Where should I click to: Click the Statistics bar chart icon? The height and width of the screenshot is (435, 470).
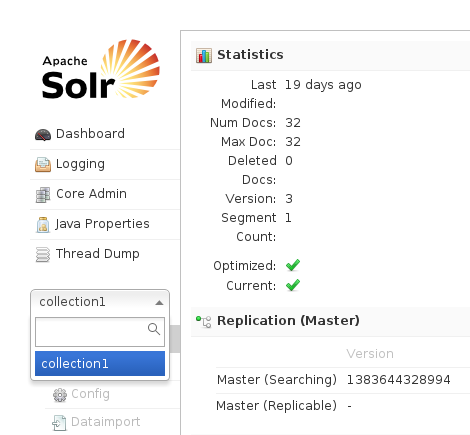204,55
